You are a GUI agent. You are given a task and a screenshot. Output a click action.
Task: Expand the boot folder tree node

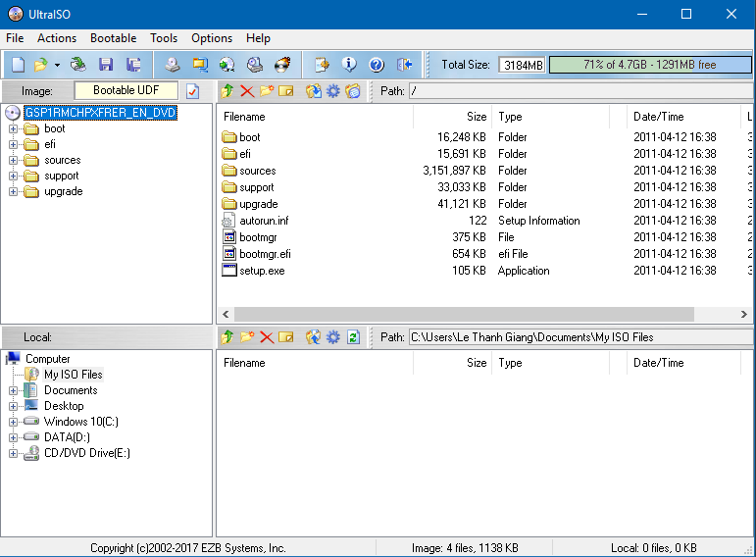[x=13, y=128]
